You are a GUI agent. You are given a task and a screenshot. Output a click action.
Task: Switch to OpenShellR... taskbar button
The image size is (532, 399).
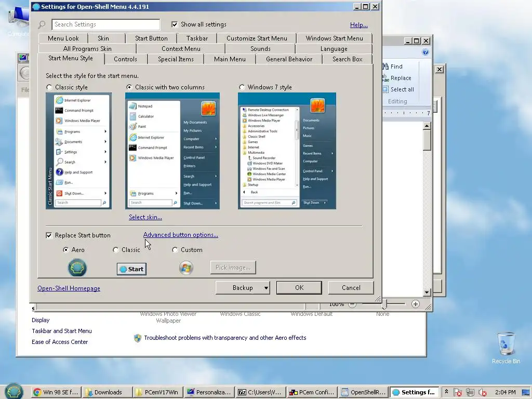pyautogui.click(x=363, y=392)
